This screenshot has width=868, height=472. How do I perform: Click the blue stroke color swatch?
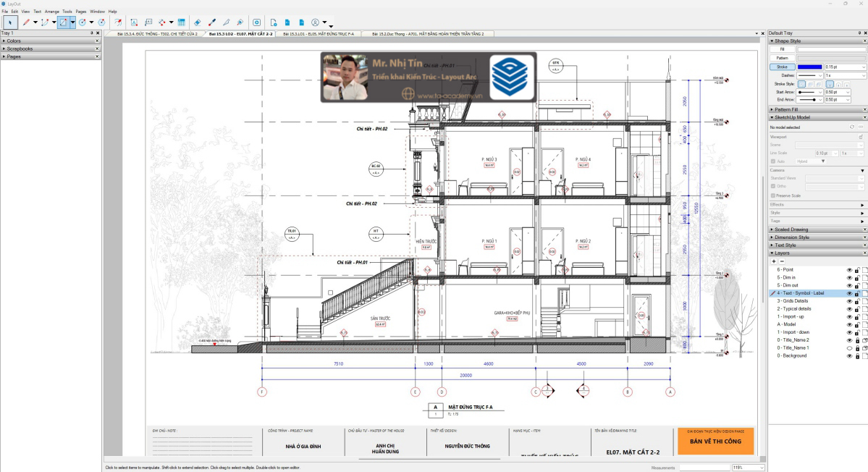[810, 67]
